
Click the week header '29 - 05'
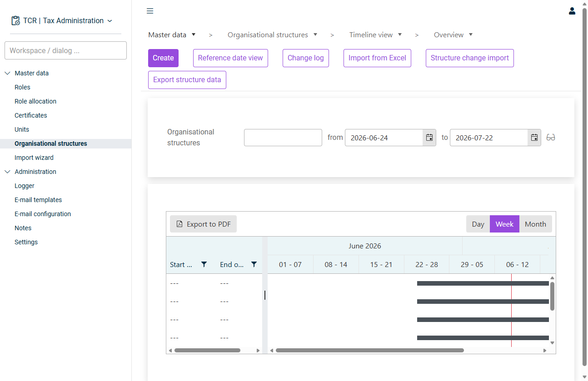[x=472, y=264]
